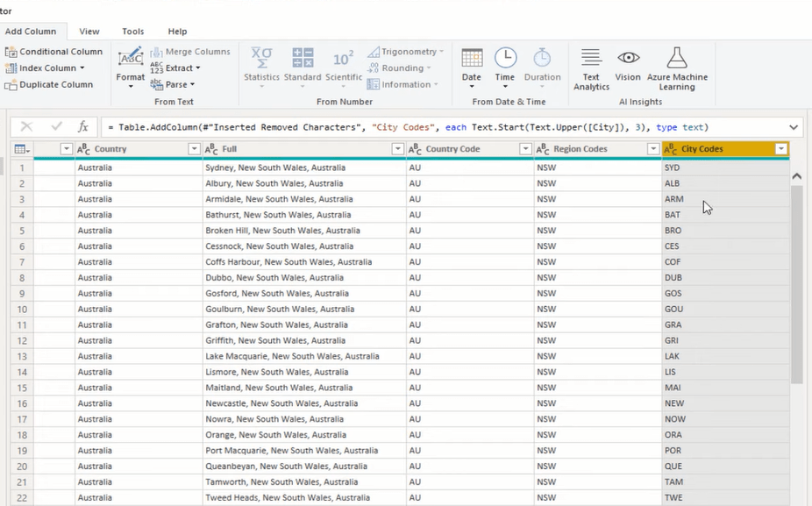
Task: Click the Information icon
Action: [x=374, y=84]
